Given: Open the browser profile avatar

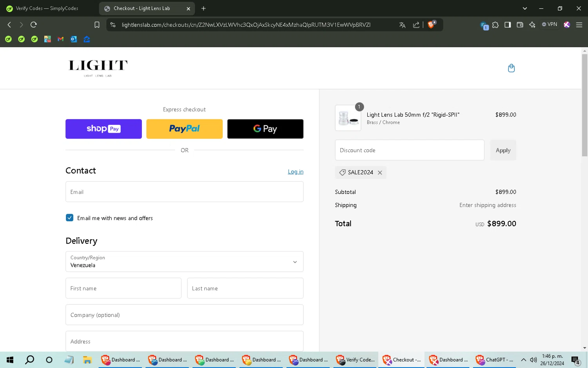Looking at the screenshot, I should pos(567,25).
